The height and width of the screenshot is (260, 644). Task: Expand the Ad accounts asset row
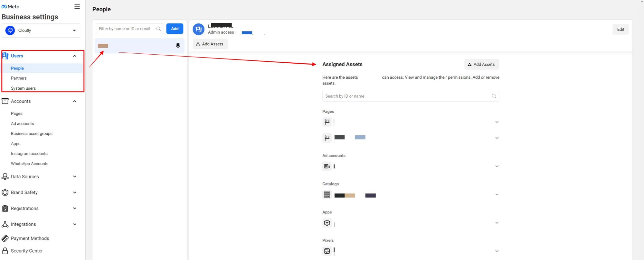tap(497, 166)
